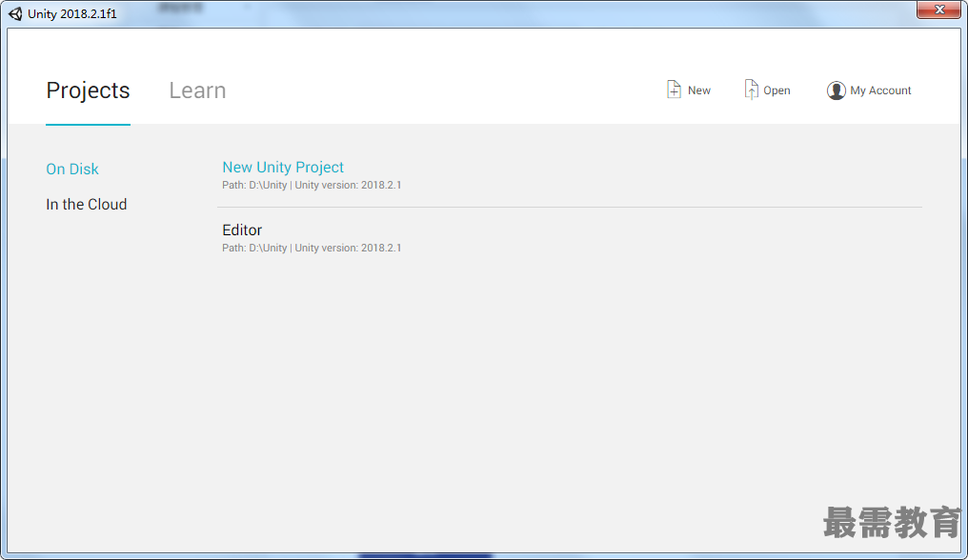Select On Disk project list
Viewport: 968px width, 560px height.
click(72, 169)
